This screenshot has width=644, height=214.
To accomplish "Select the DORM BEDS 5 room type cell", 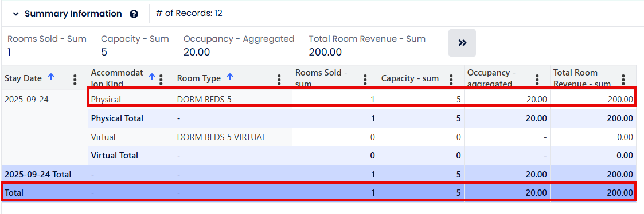I will (233, 99).
